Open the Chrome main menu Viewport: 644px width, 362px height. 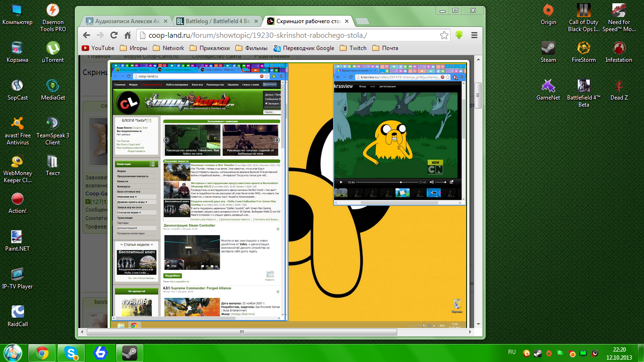coord(474,35)
